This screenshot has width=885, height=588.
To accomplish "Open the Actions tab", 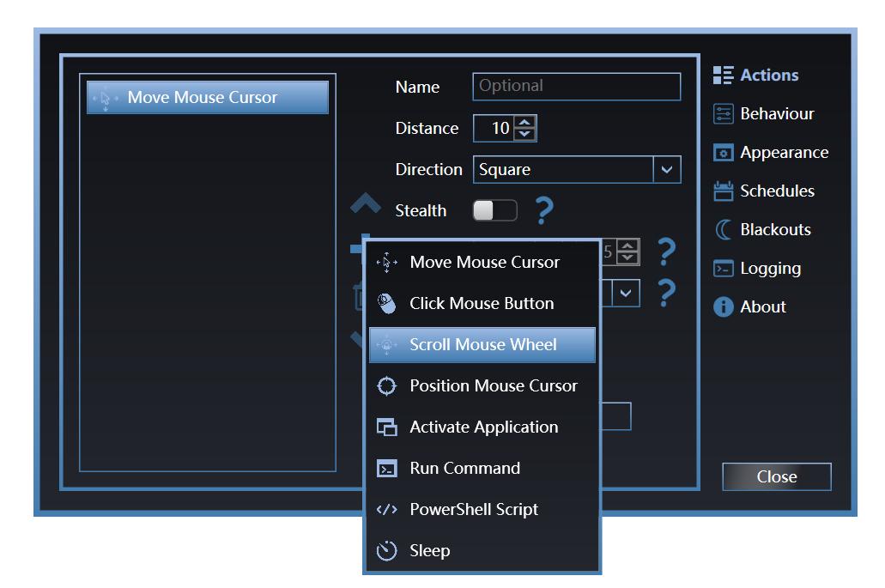I will coord(756,75).
